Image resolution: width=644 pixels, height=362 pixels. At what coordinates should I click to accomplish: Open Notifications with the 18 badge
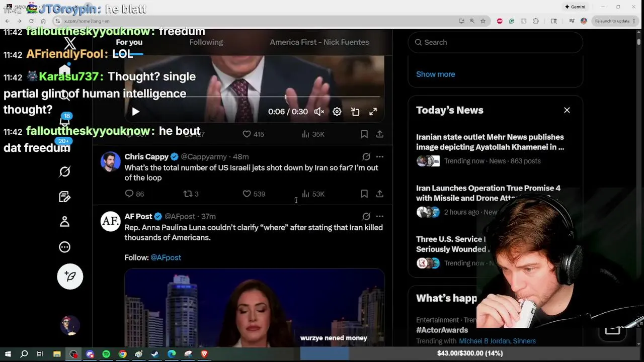[x=65, y=121]
